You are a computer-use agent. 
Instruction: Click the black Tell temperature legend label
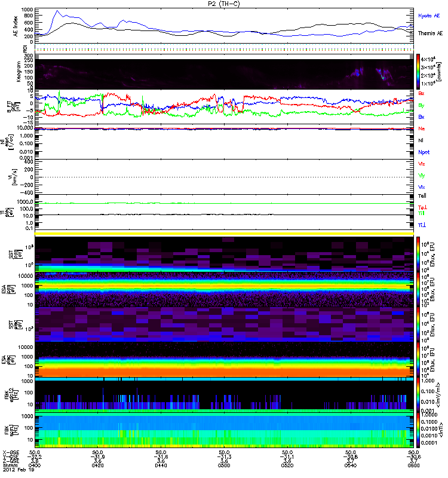pos(422,196)
